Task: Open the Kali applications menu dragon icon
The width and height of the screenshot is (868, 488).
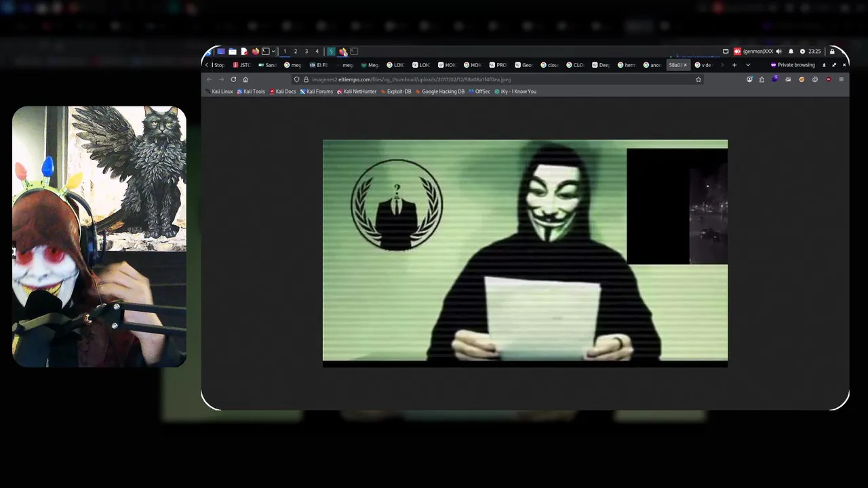Action: [x=210, y=52]
